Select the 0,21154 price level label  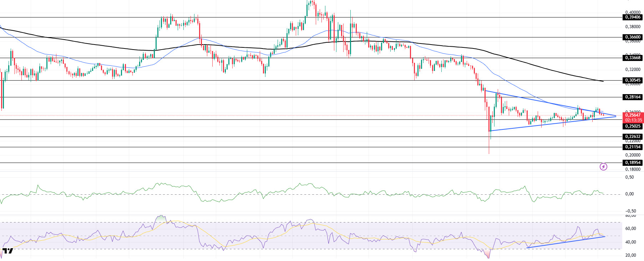pyautogui.click(x=633, y=147)
